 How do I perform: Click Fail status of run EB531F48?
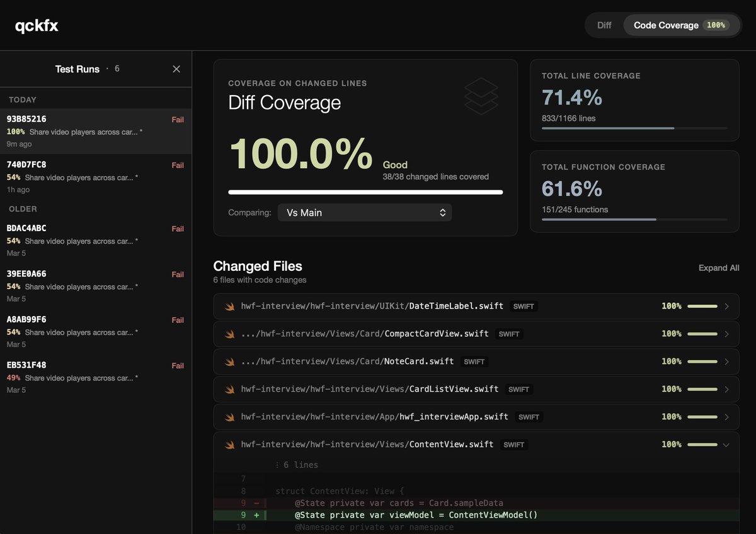pos(178,366)
